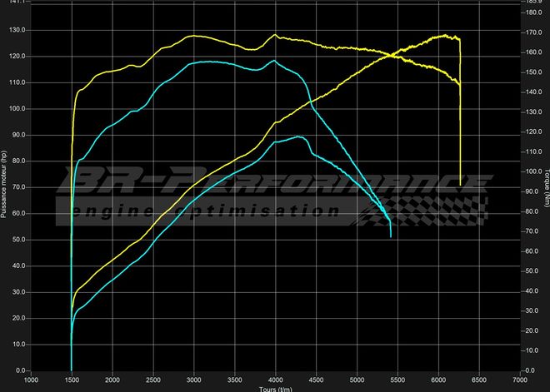Viewport: 550px width, 392px height.
Task: Click the BR-Performance watermark logo text
Action: pos(275,181)
